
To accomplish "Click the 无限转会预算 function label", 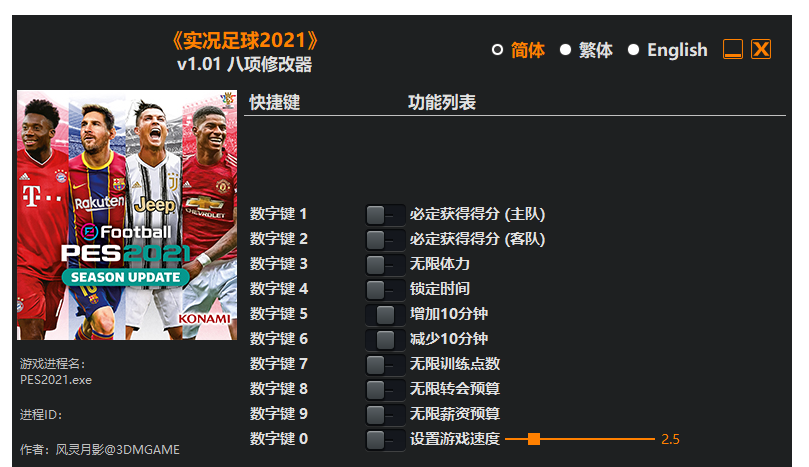I will 455,389.
